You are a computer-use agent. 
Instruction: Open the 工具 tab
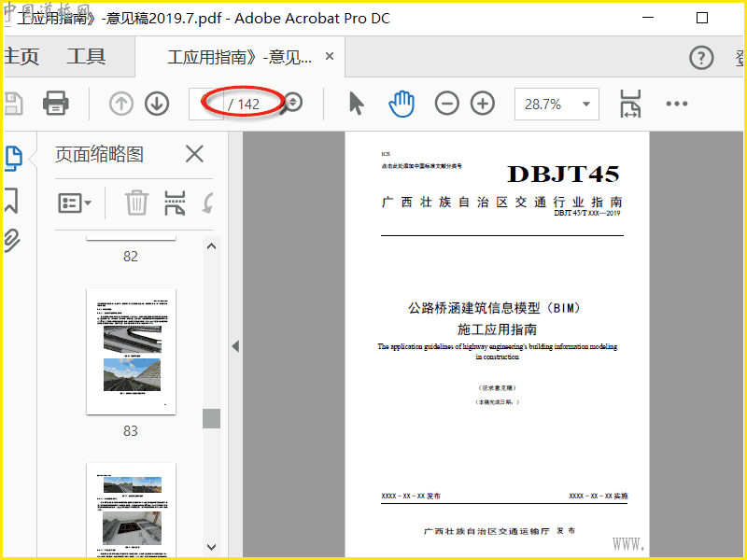point(86,57)
